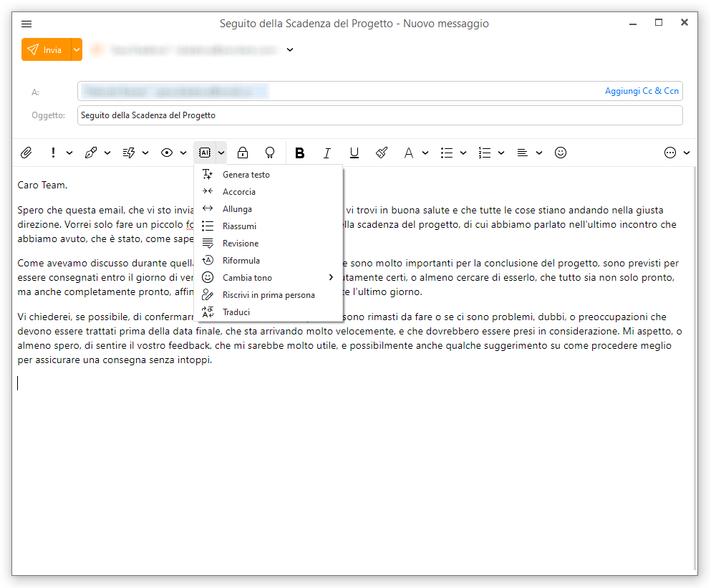
Task: Toggle encryption padlock icon
Action: (243, 153)
